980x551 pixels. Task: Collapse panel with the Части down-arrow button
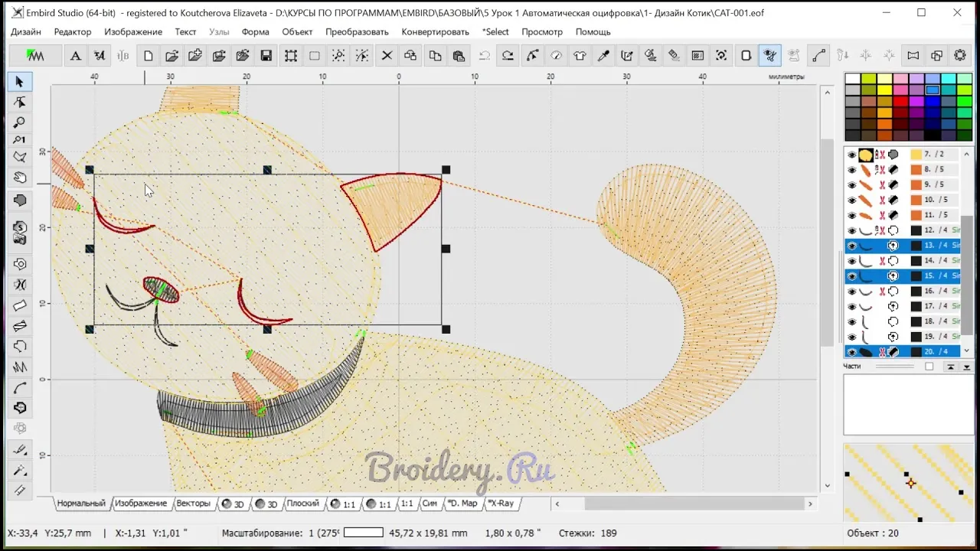966,367
